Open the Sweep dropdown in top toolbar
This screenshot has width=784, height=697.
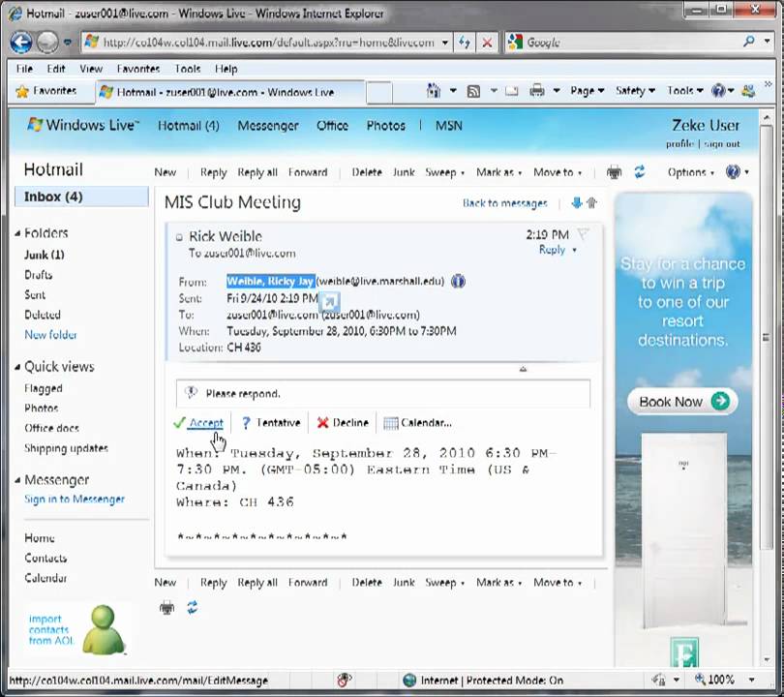[444, 172]
